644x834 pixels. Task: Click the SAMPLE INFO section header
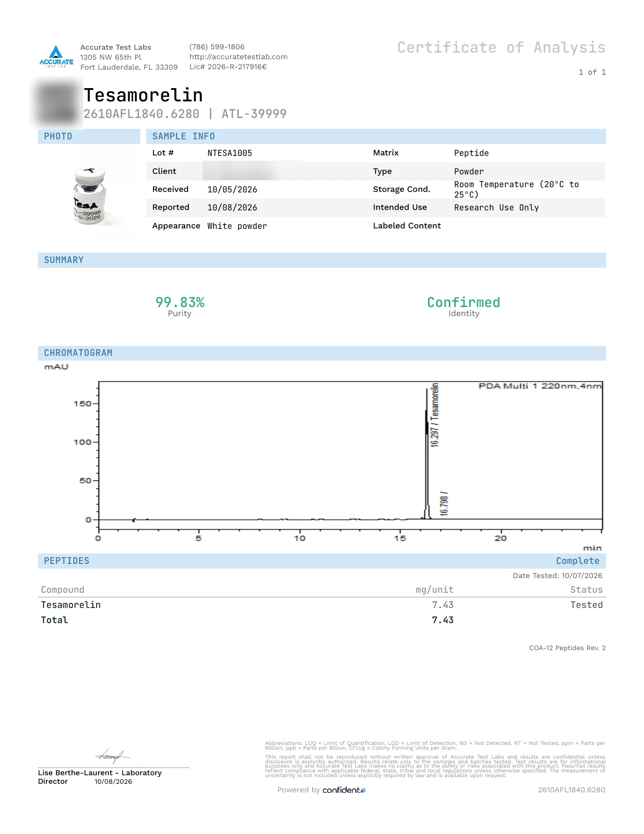pyautogui.click(x=376, y=136)
